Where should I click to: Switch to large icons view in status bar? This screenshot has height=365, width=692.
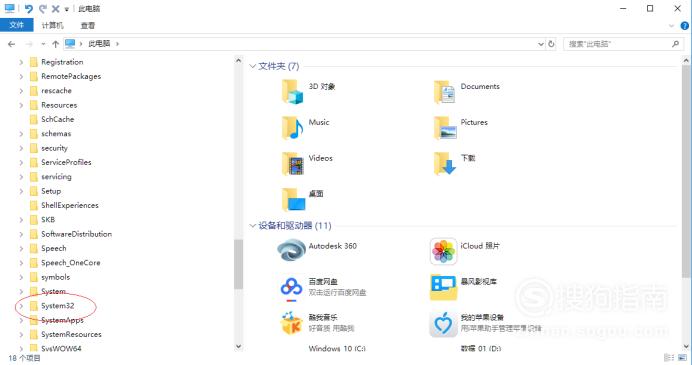point(683,357)
